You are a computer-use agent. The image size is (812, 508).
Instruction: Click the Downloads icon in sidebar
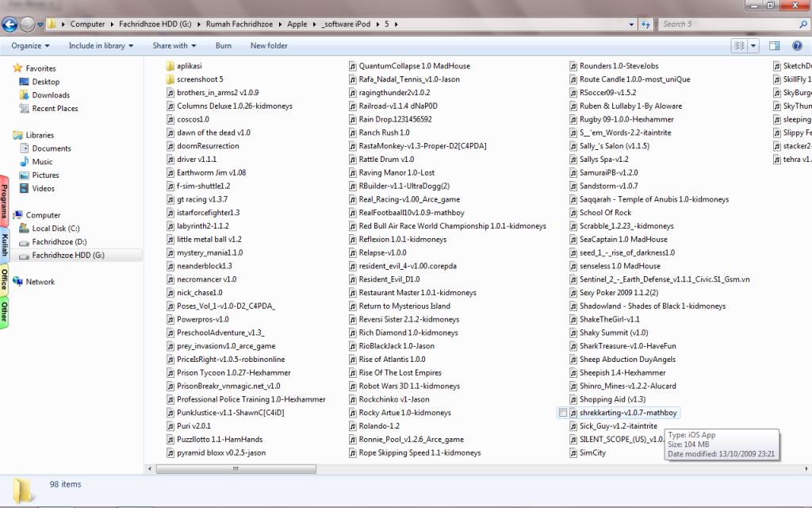[24, 95]
